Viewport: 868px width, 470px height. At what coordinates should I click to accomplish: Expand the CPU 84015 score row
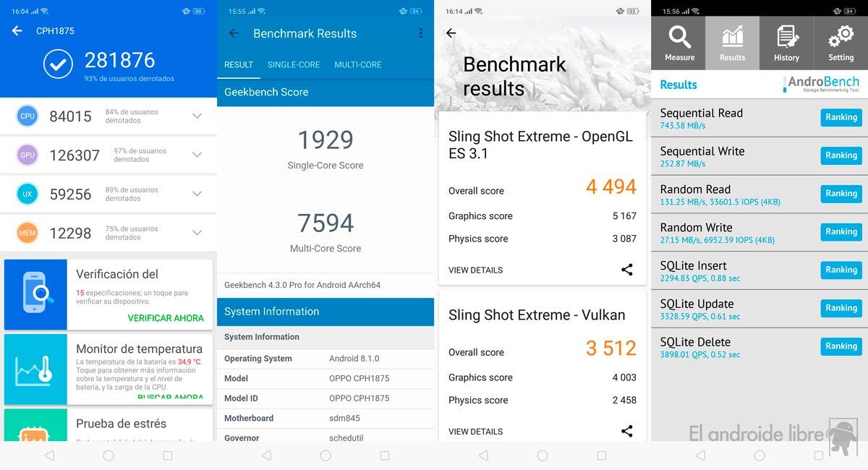tap(197, 116)
